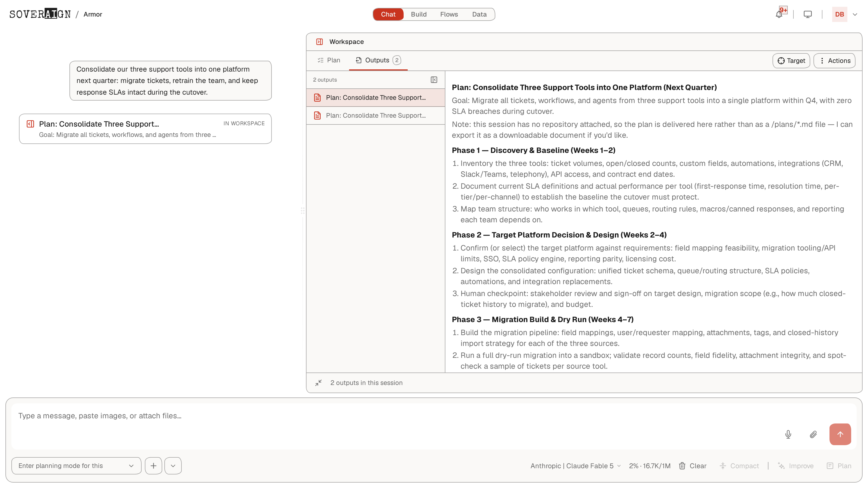Click the Compact button
The height and width of the screenshot is (488, 868).
coord(739,466)
